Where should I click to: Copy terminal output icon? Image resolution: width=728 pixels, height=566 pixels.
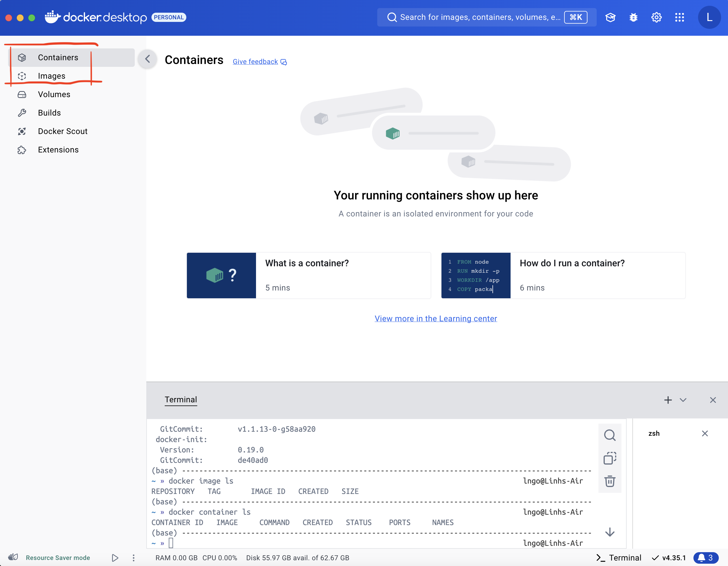[610, 458]
